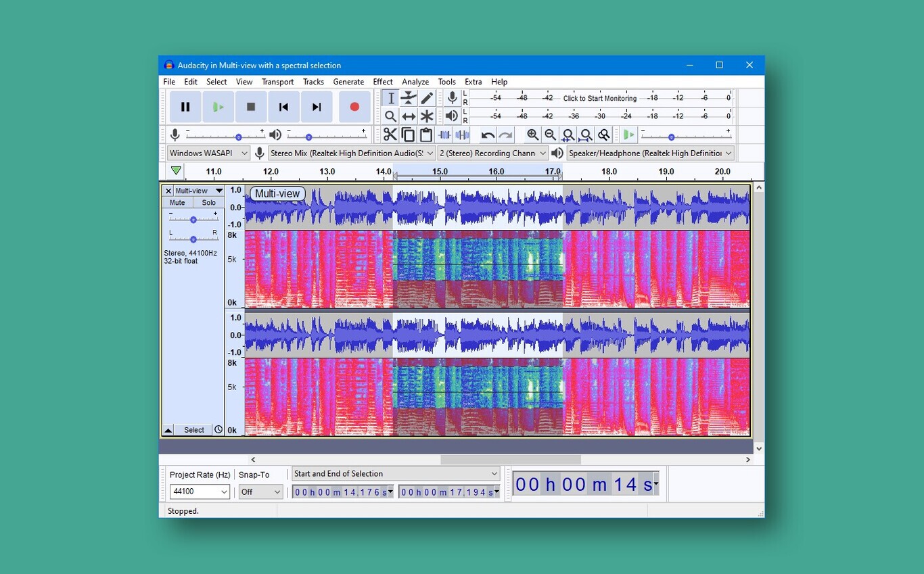Select the Draw pencil tool

(x=427, y=99)
